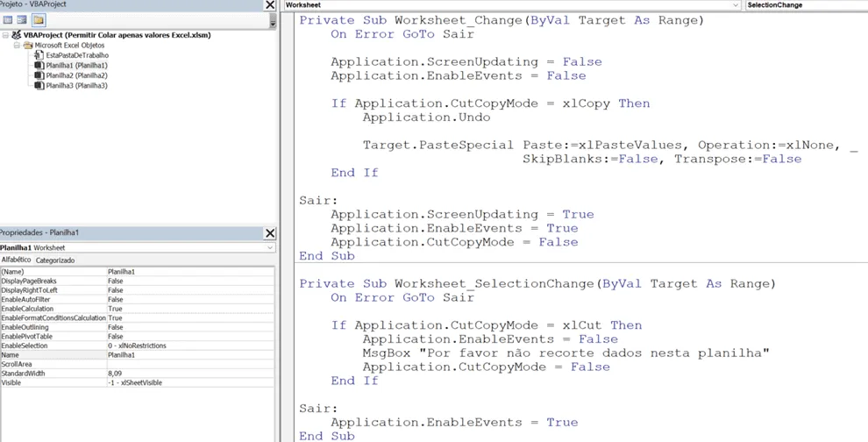Click the Target.PasteSpecial code line
This screenshot has height=442, width=868.
[610, 145]
